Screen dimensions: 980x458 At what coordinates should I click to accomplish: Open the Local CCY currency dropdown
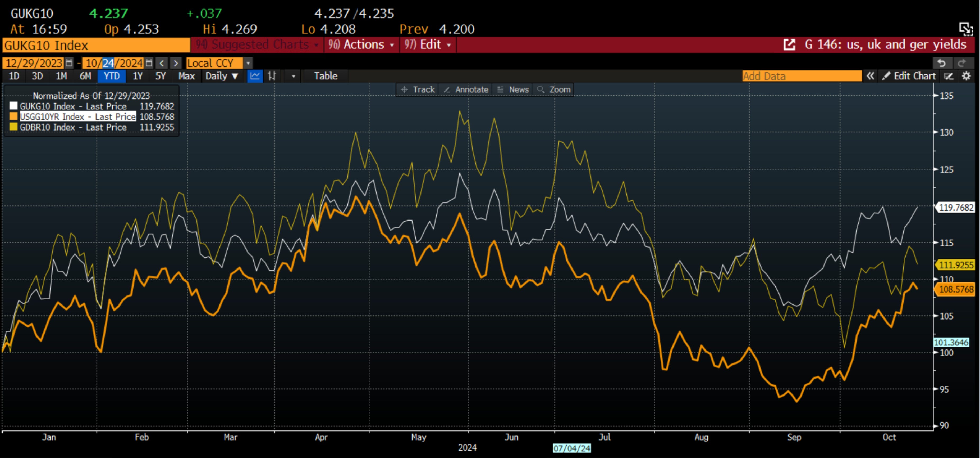[x=248, y=63]
